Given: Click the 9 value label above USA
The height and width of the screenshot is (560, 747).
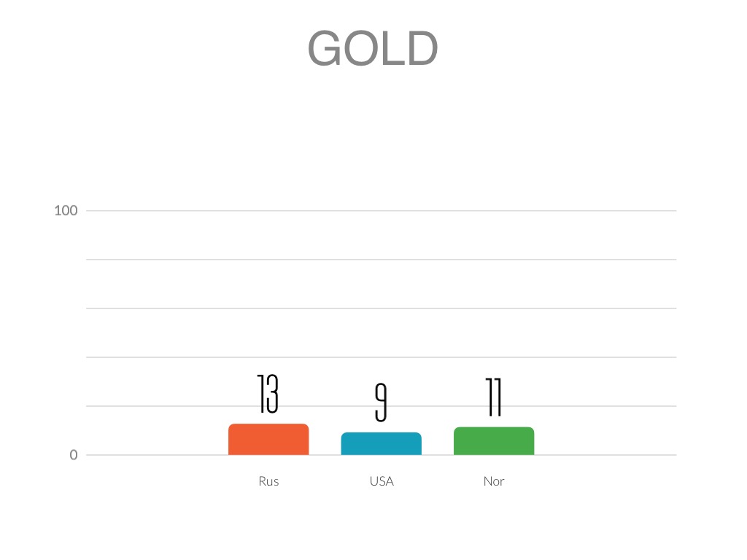Looking at the screenshot, I should click(x=380, y=402).
